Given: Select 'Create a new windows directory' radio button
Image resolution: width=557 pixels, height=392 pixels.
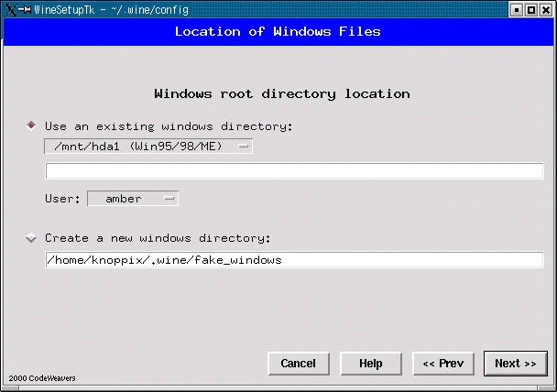Looking at the screenshot, I should pos(31,237).
